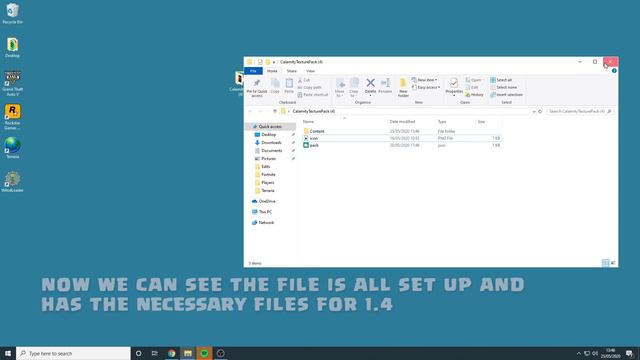640x360 pixels.
Task: Click Edit in the Open group
Action: pos(472,87)
